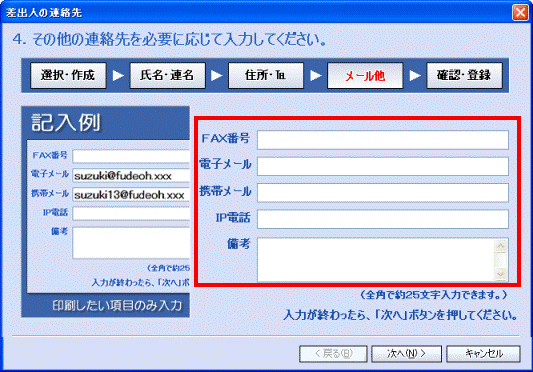Click the 印刷したい項目のみ入力 text
533x372 pixels.
pos(117,306)
